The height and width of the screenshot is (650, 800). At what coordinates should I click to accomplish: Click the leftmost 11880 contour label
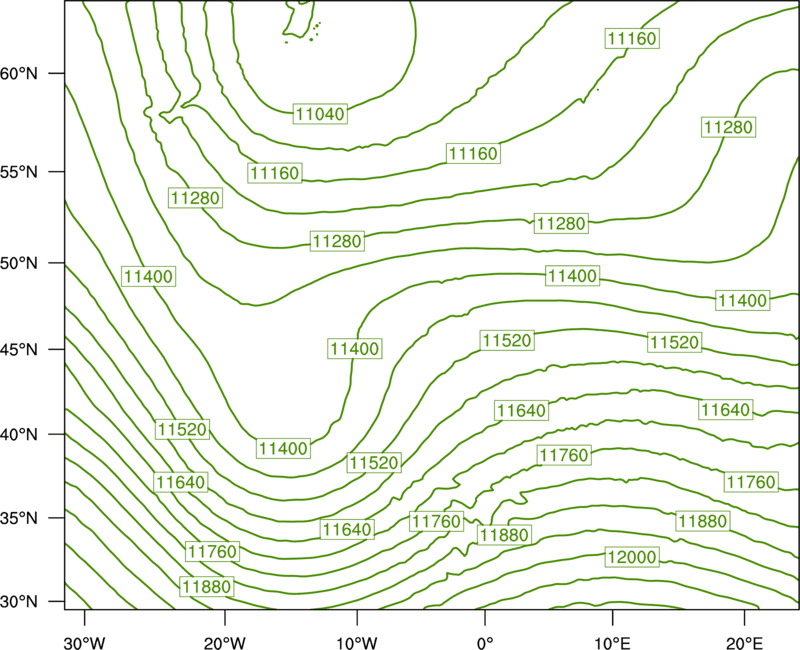[207, 586]
